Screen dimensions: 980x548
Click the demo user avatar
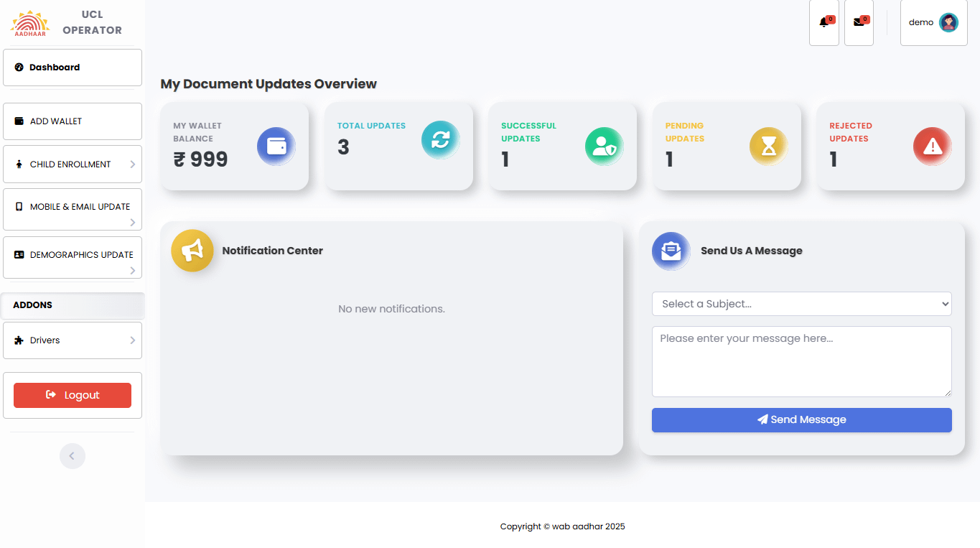point(948,22)
